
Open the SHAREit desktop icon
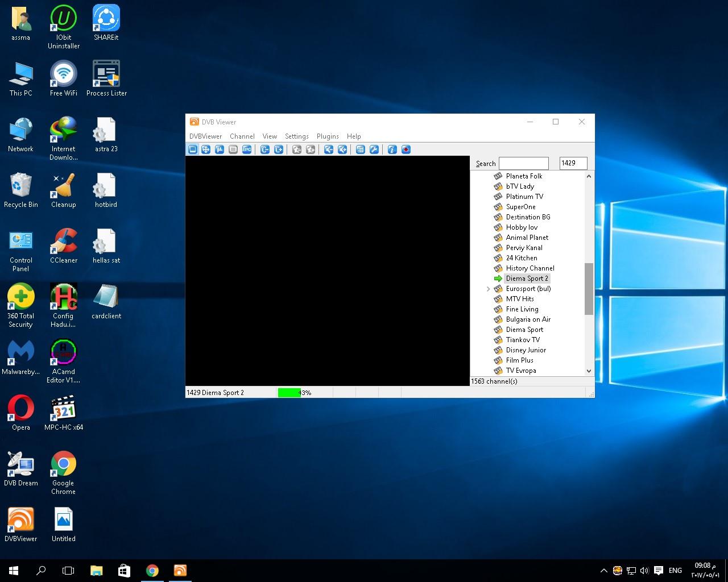106,24
